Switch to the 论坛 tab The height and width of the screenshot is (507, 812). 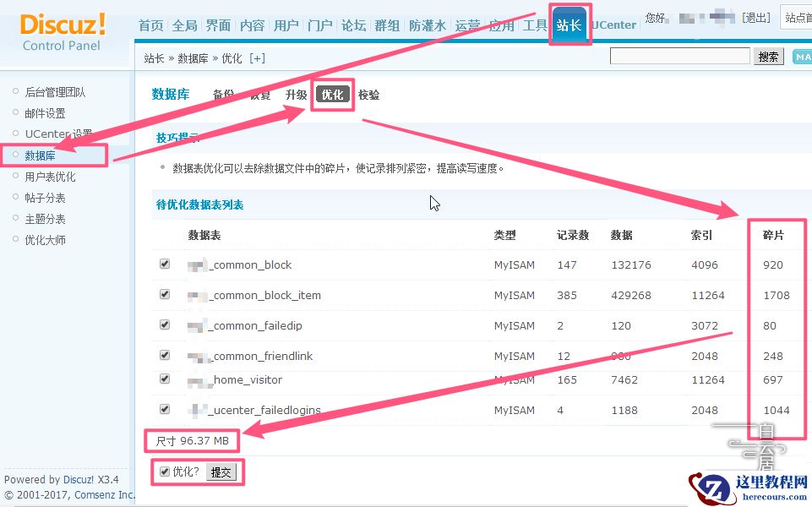353,25
